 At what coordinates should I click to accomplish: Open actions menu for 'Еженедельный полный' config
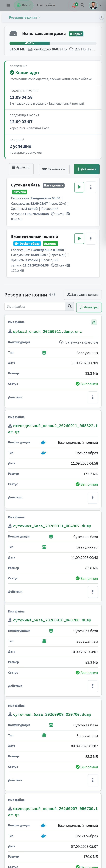tap(91, 239)
